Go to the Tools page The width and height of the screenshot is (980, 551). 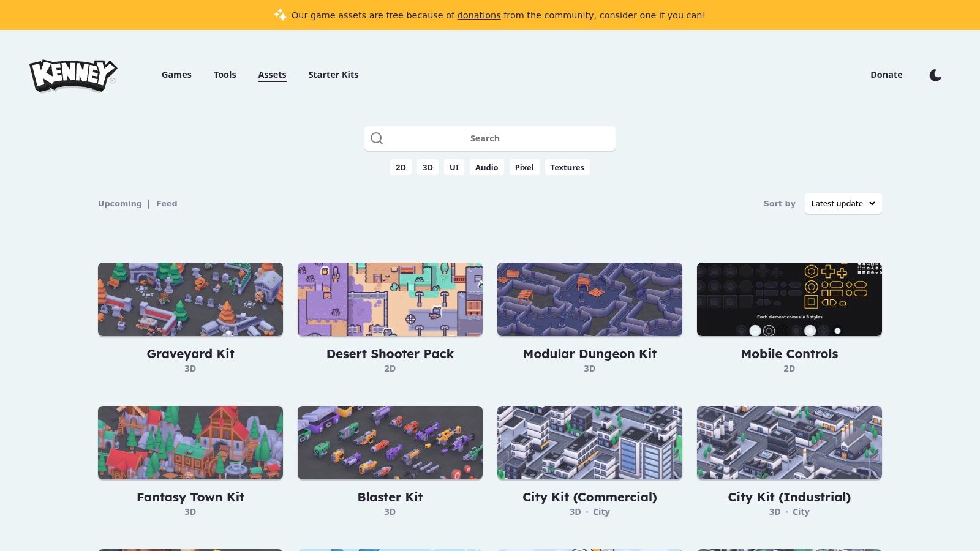225,75
